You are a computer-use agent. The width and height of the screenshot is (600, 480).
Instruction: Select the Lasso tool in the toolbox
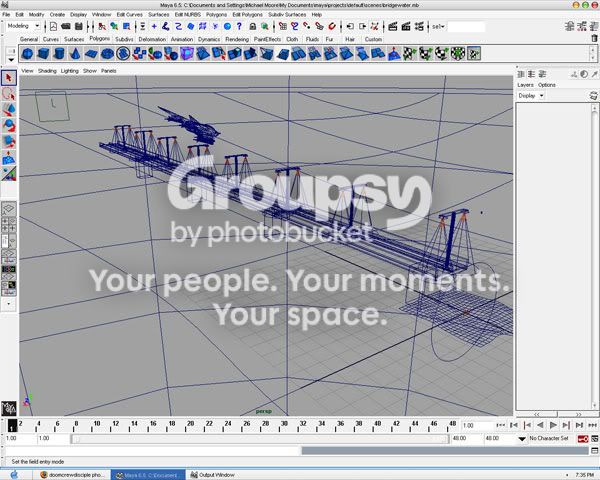click(x=9, y=94)
